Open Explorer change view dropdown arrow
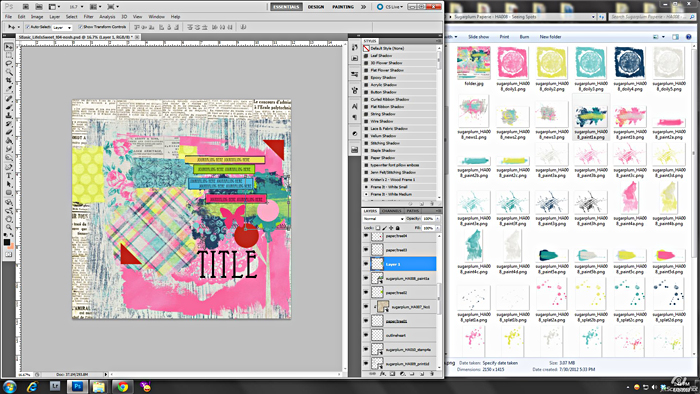Screen dimensions: 700x394 pos(663,37)
